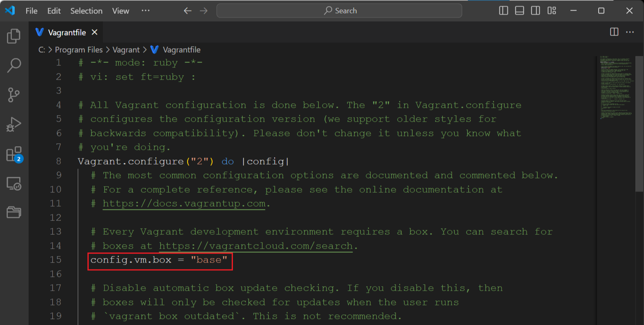Go back with the left arrow
Image resolution: width=644 pixels, height=325 pixels.
(188, 11)
